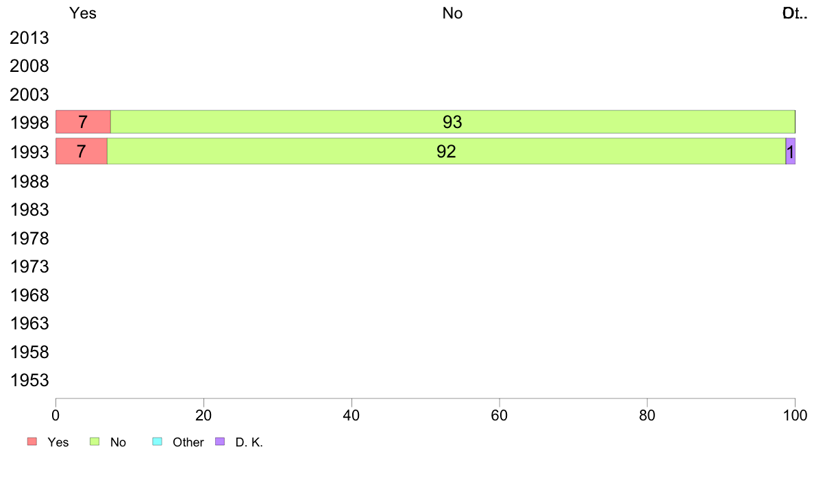Select the 1993 No bar showing 92

click(446, 151)
